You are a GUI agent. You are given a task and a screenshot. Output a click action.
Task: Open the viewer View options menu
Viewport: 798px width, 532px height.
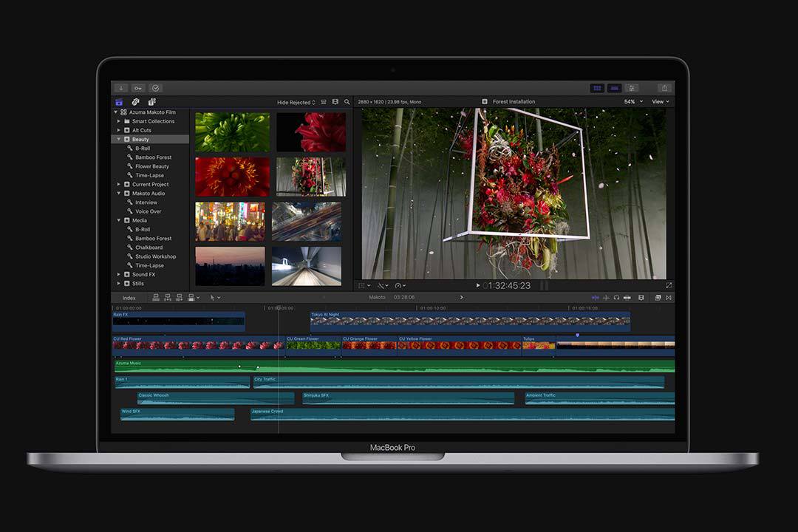click(661, 102)
